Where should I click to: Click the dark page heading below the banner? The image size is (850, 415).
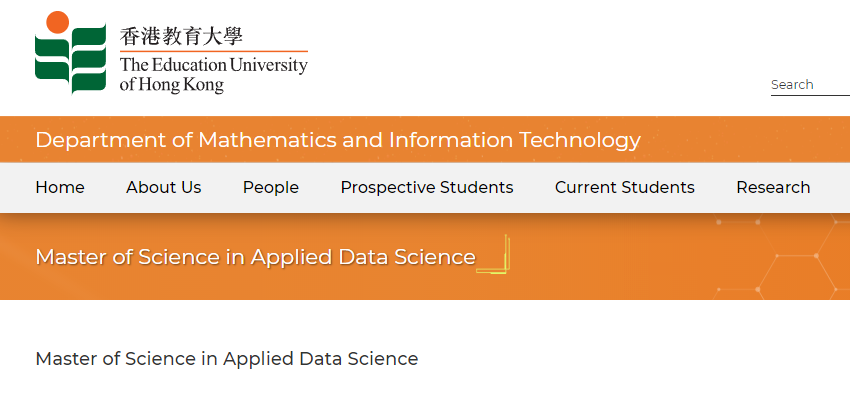click(227, 358)
